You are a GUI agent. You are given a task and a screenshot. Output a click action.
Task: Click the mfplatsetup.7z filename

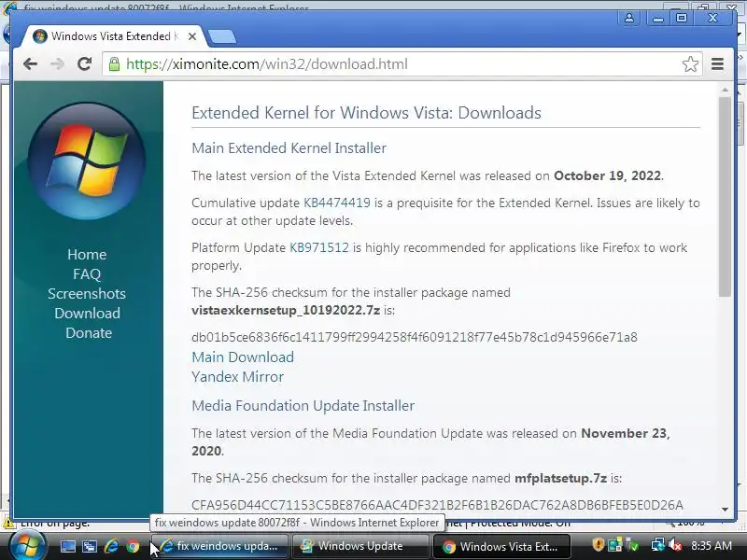(x=561, y=478)
